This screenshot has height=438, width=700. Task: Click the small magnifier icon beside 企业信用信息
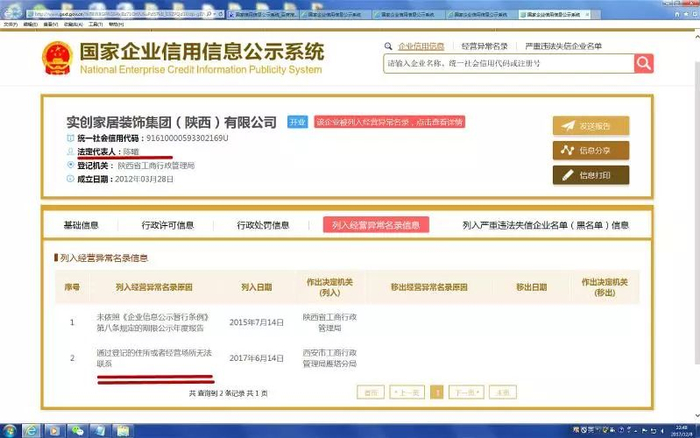tap(388, 46)
